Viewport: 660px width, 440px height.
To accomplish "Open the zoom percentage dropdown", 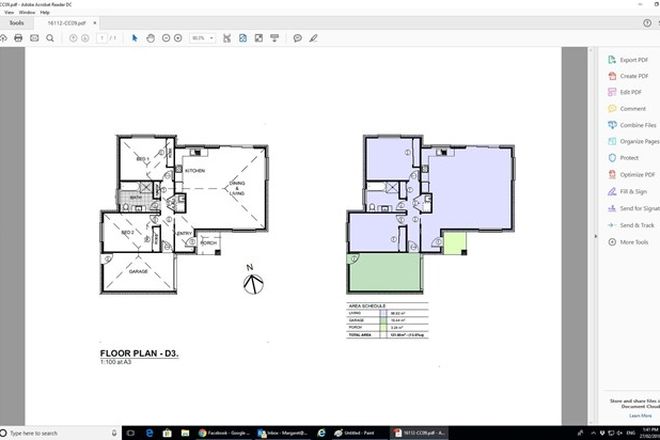I will coord(201,37).
